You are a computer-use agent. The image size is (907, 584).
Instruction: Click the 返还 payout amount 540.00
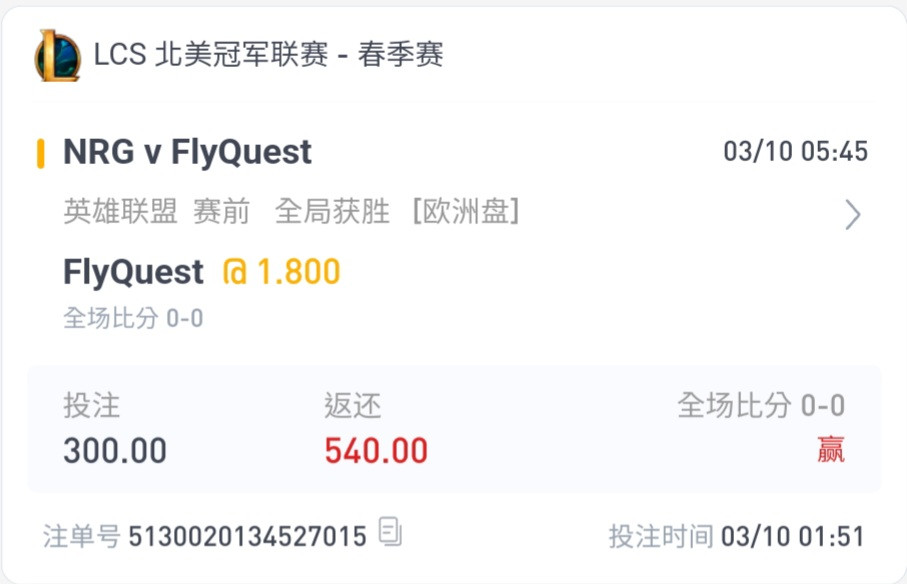(x=376, y=450)
